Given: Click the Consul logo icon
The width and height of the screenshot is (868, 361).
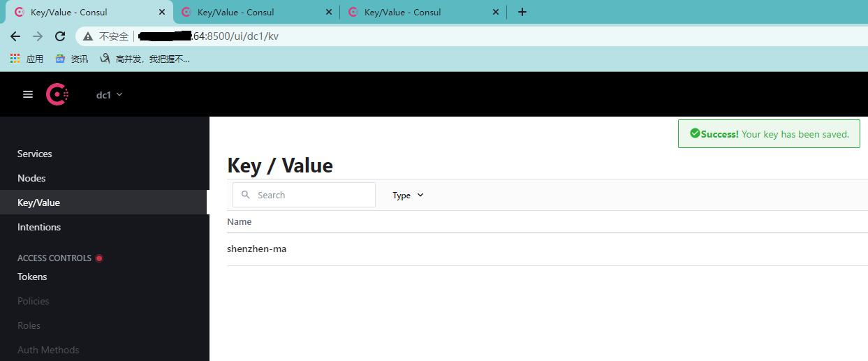Looking at the screenshot, I should click(x=57, y=94).
